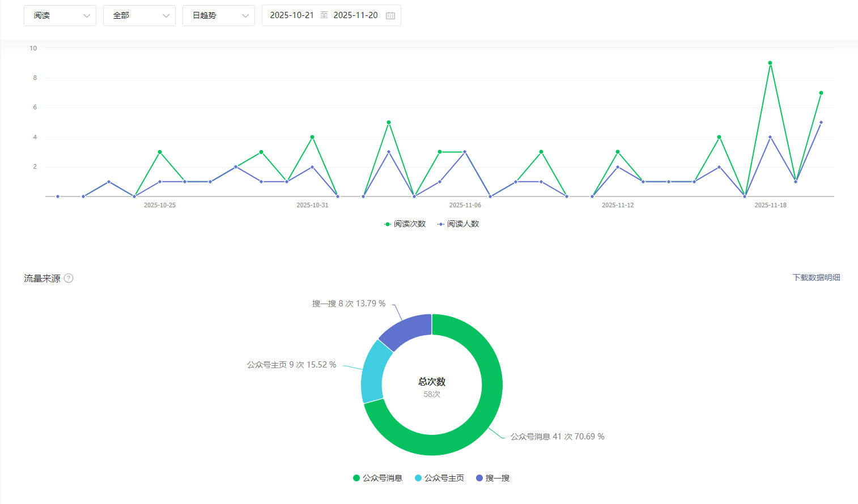Toggle 公众号主页 in the donut legend
858x504 pixels.
tap(439, 478)
